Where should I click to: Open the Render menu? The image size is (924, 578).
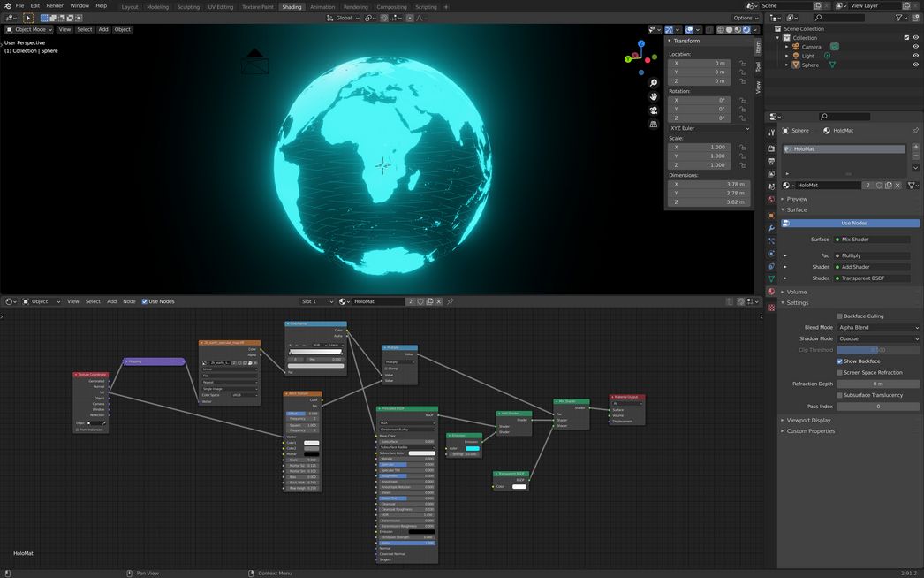[x=55, y=6]
